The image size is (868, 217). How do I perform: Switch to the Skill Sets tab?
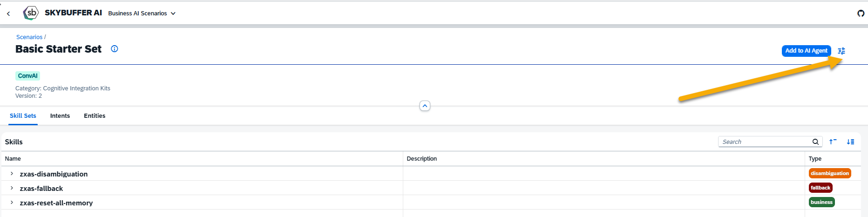[23, 115]
